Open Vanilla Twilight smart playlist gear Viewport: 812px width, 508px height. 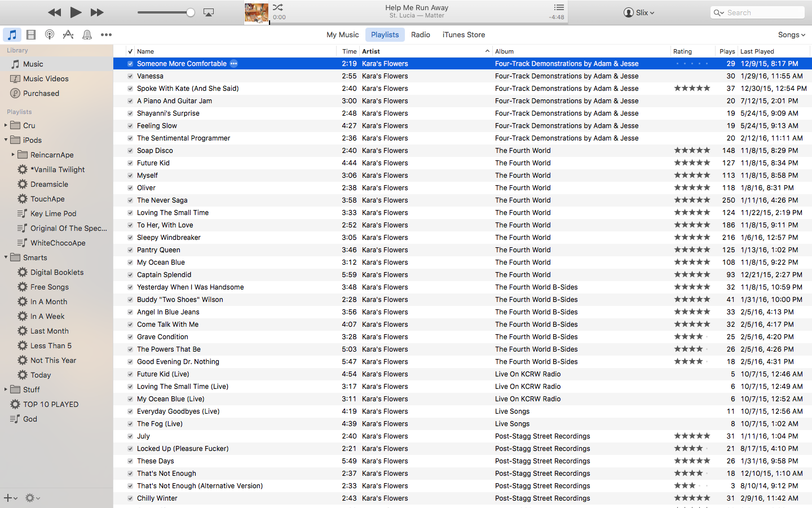pos(23,169)
